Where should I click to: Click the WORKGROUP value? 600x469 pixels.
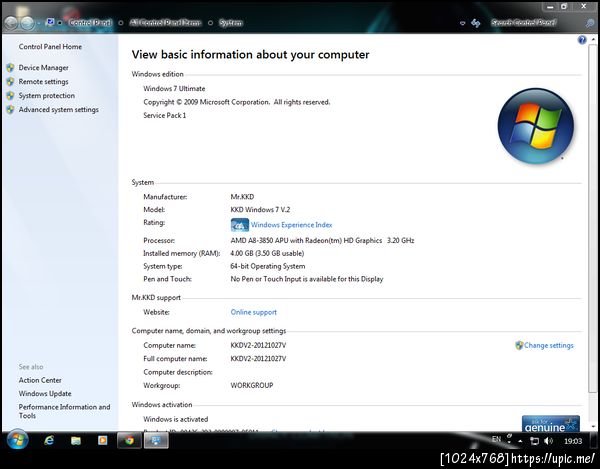click(x=252, y=386)
